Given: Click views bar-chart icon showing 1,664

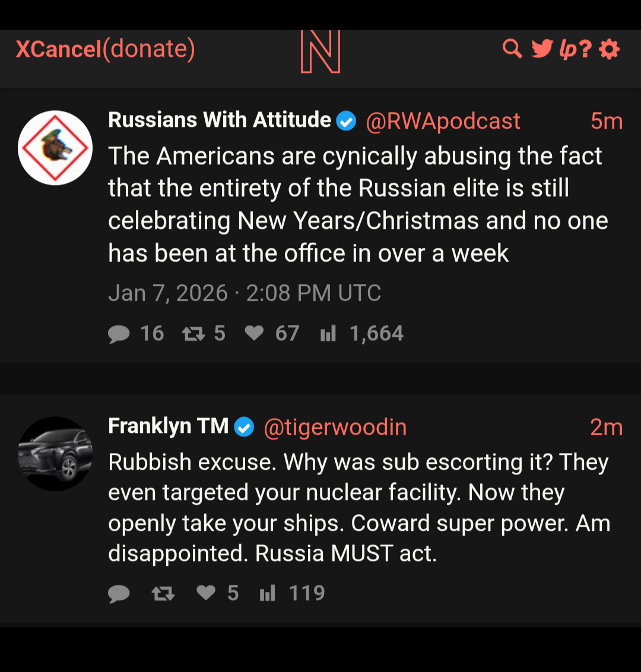Looking at the screenshot, I should (328, 333).
